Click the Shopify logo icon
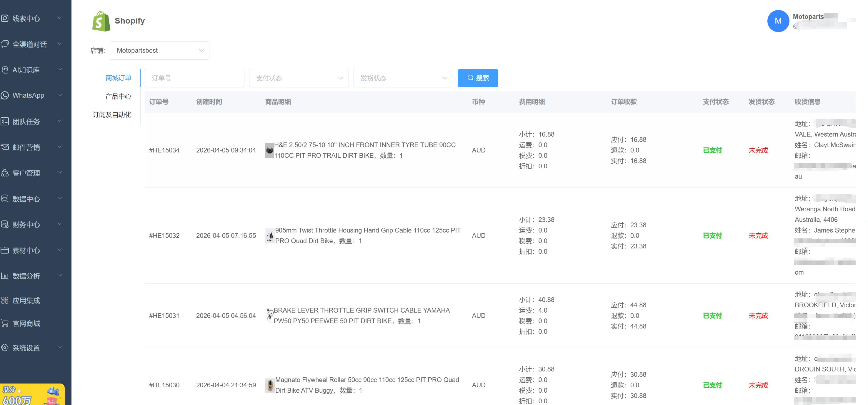 coord(101,21)
